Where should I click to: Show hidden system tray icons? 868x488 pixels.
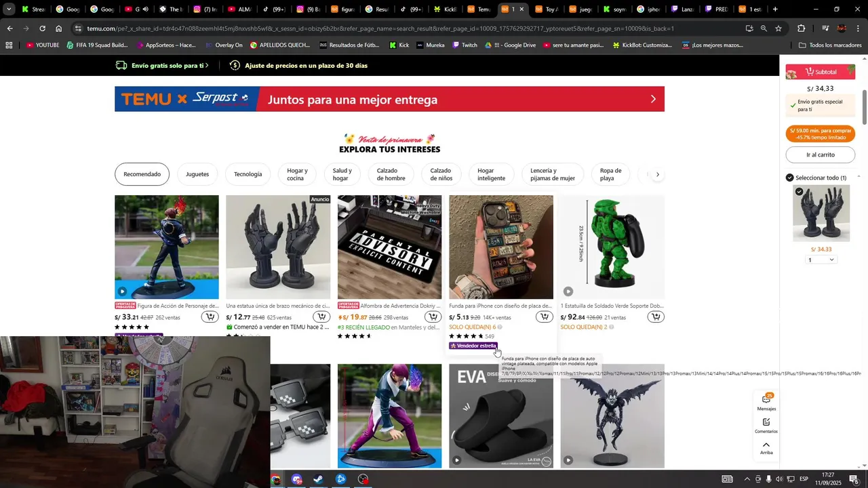coord(747,479)
